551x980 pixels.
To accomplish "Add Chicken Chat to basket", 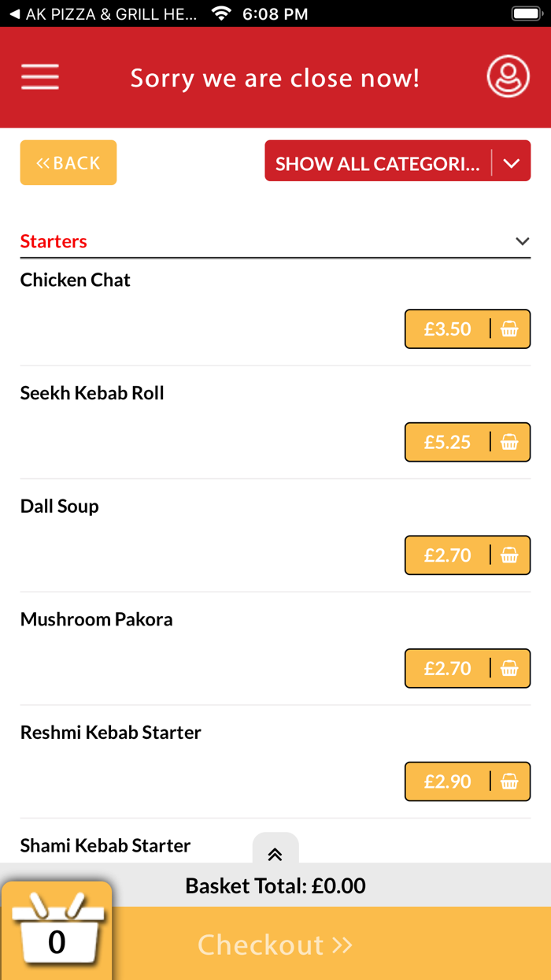I will point(468,329).
